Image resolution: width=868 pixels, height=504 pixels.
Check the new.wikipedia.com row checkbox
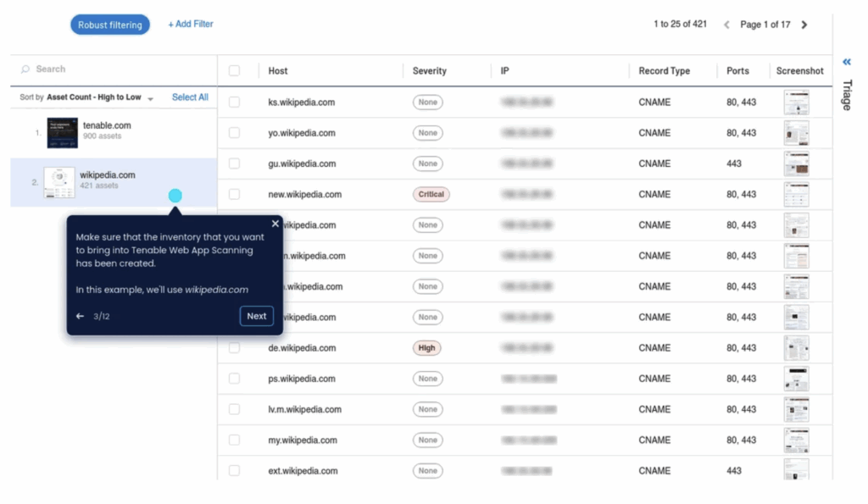click(234, 194)
